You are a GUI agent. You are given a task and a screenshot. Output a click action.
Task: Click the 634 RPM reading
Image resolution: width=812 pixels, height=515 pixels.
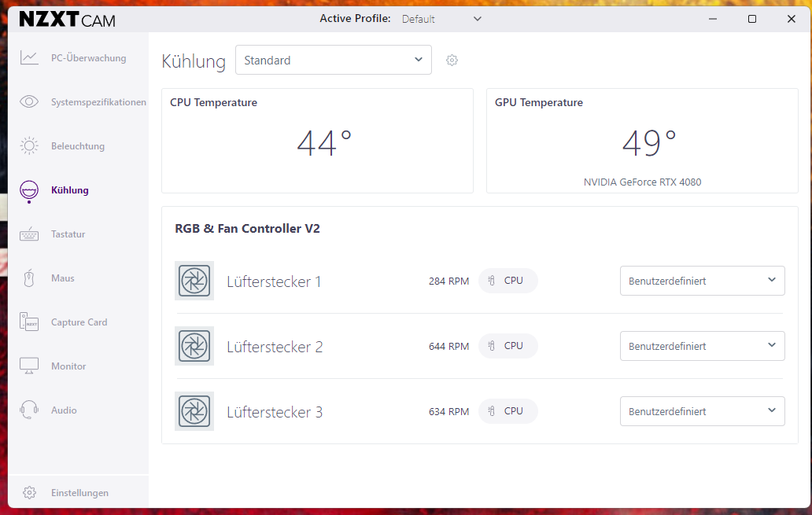pyautogui.click(x=449, y=411)
